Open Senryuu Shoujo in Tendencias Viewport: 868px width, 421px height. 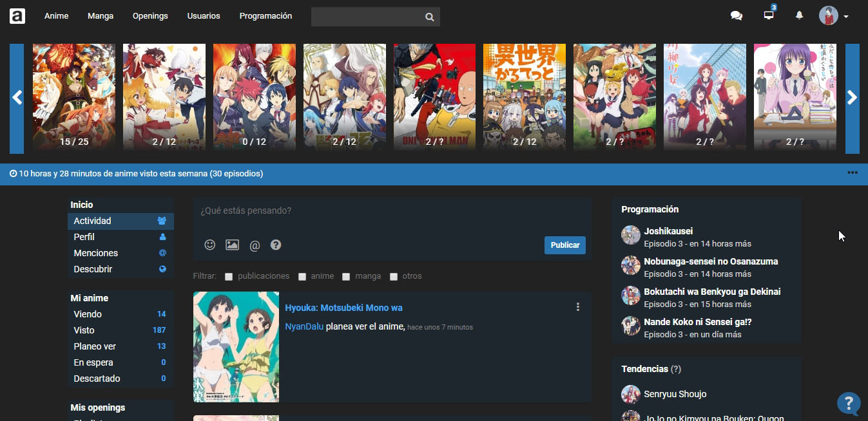(675, 394)
